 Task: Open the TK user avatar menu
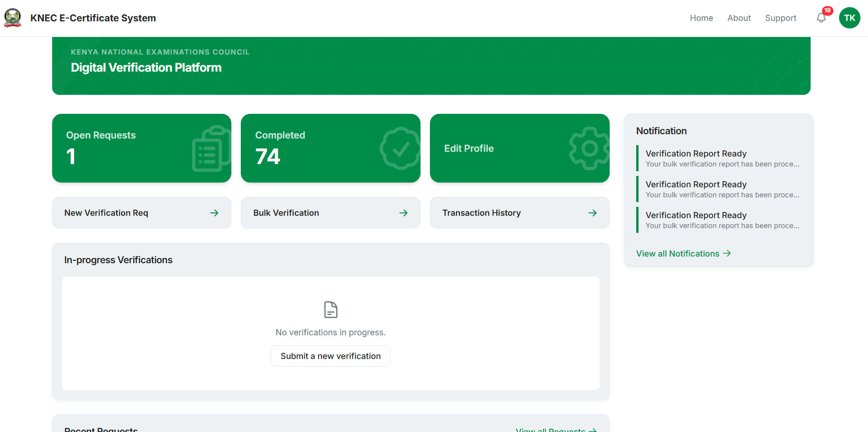[850, 18]
